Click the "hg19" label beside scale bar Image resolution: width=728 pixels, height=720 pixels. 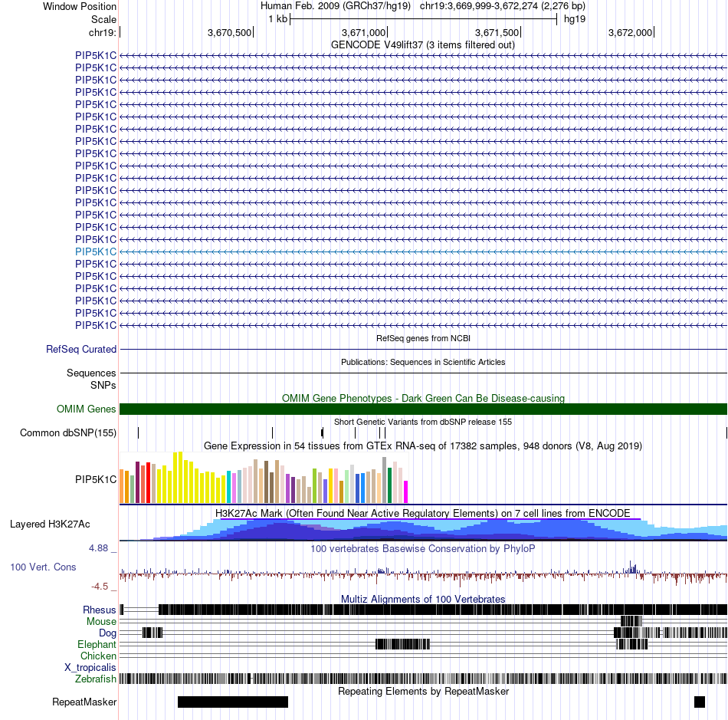click(x=574, y=19)
